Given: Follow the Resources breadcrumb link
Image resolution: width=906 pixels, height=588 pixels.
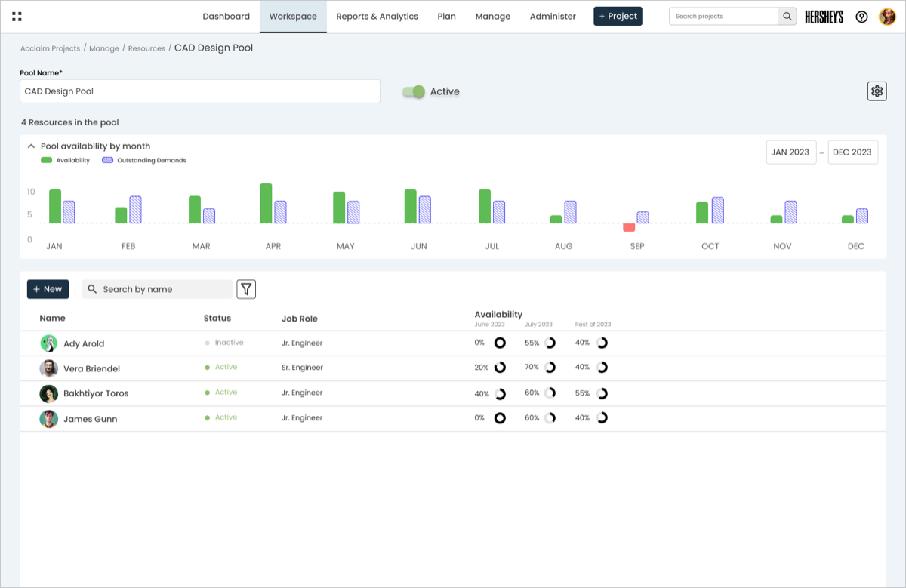Looking at the screenshot, I should point(146,48).
